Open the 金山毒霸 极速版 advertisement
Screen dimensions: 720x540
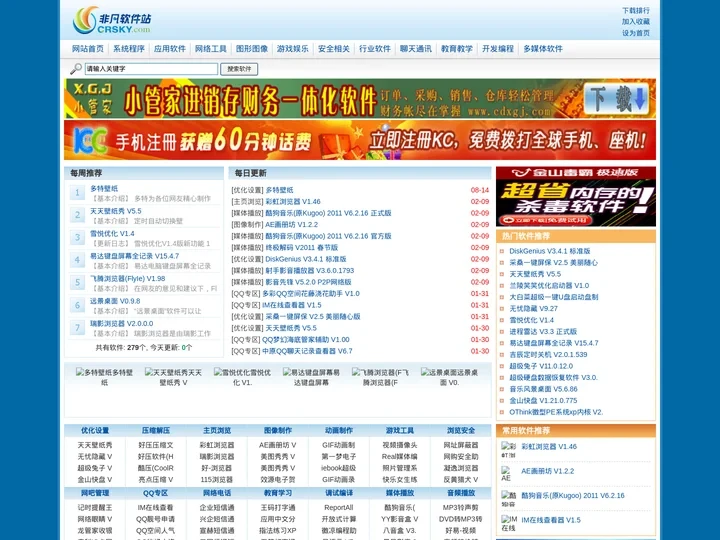coord(576,197)
